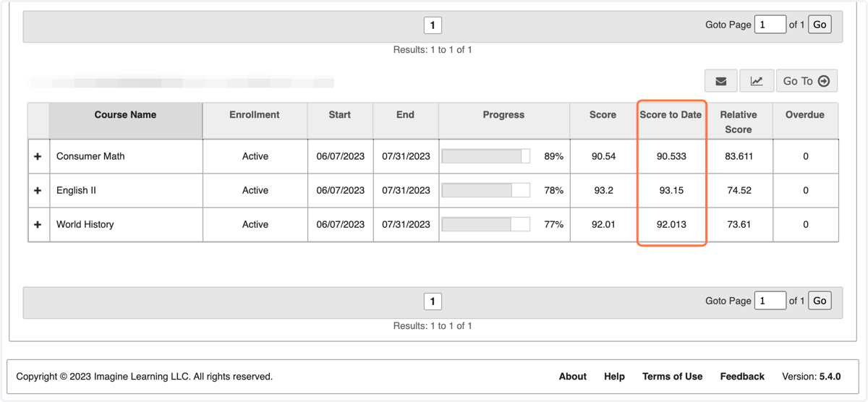
Task: Sort by Course Name column header
Action: point(125,120)
